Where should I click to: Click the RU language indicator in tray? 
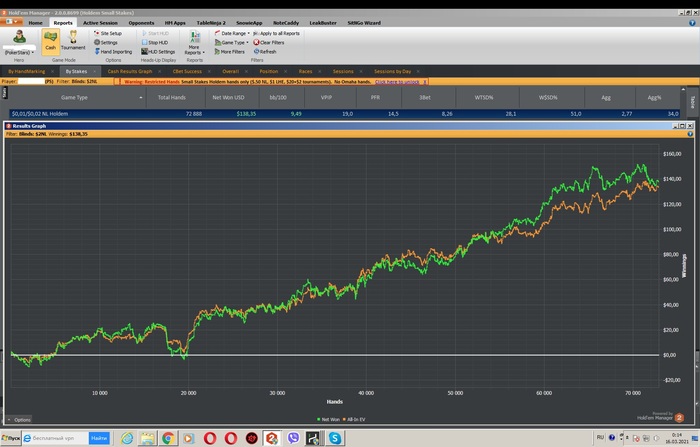(600, 437)
